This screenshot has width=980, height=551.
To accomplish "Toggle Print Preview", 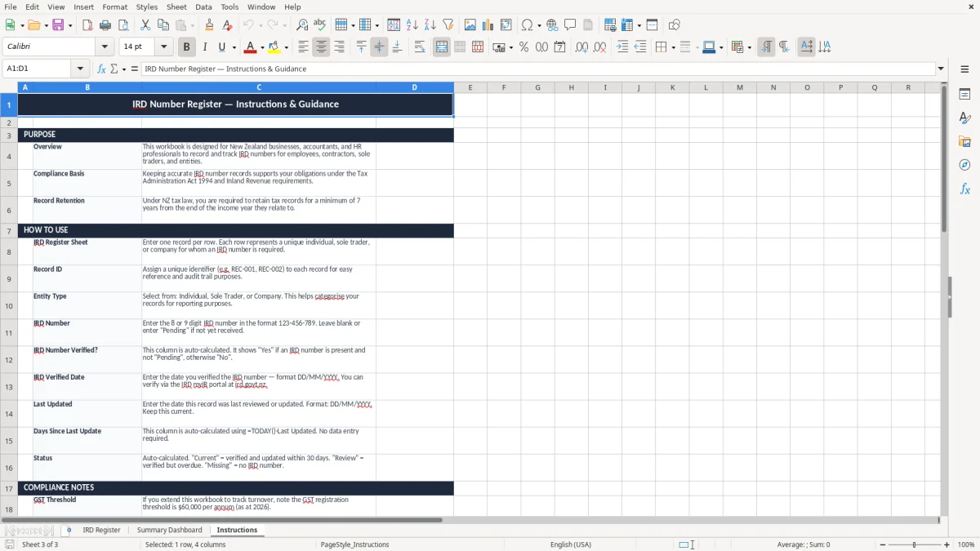I will click(122, 25).
